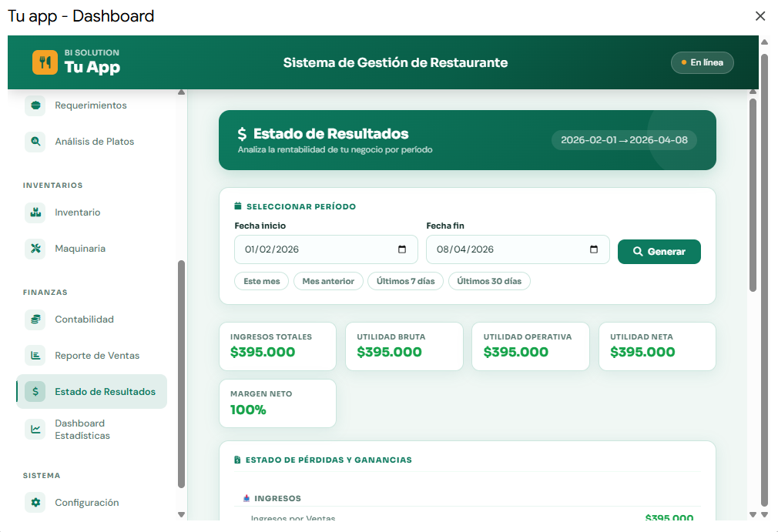Select the Mes anterior quick filter
This screenshot has width=778, height=532.
click(x=328, y=281)
